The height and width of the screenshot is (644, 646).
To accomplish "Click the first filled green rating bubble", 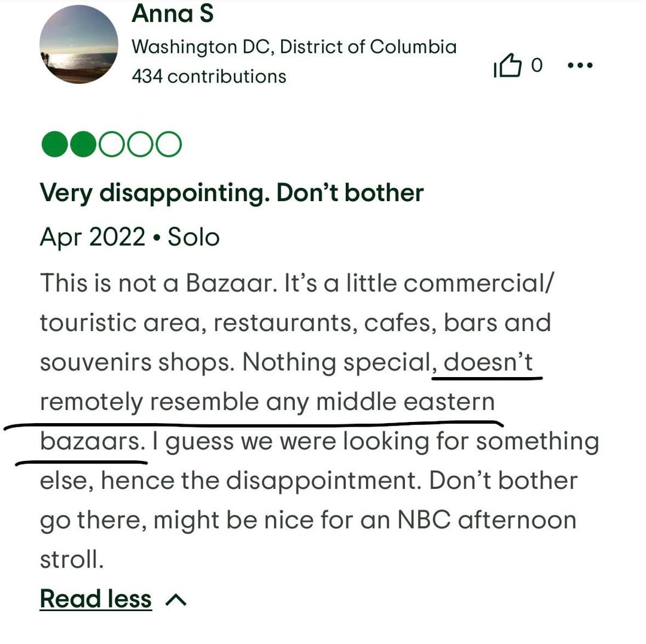I will pos(54,144).
